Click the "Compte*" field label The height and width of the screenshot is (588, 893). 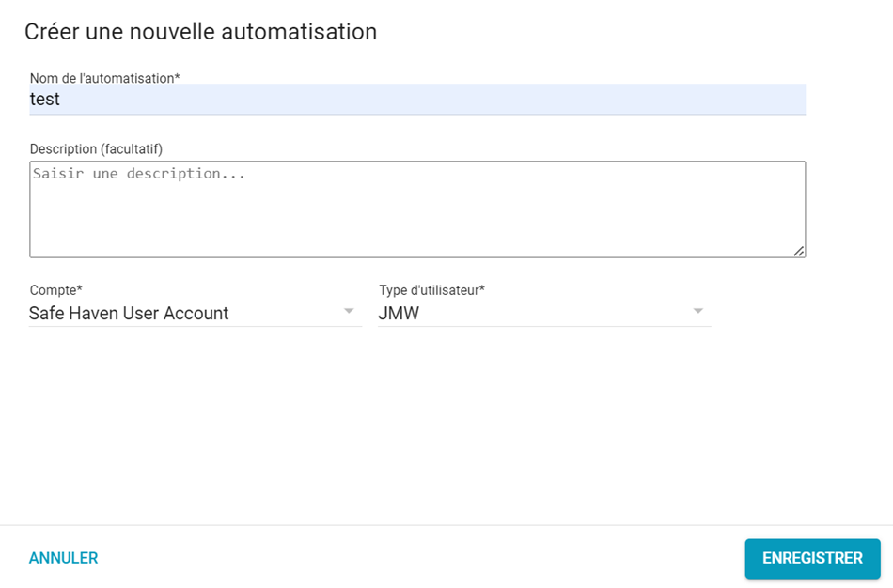pos(55,290)
